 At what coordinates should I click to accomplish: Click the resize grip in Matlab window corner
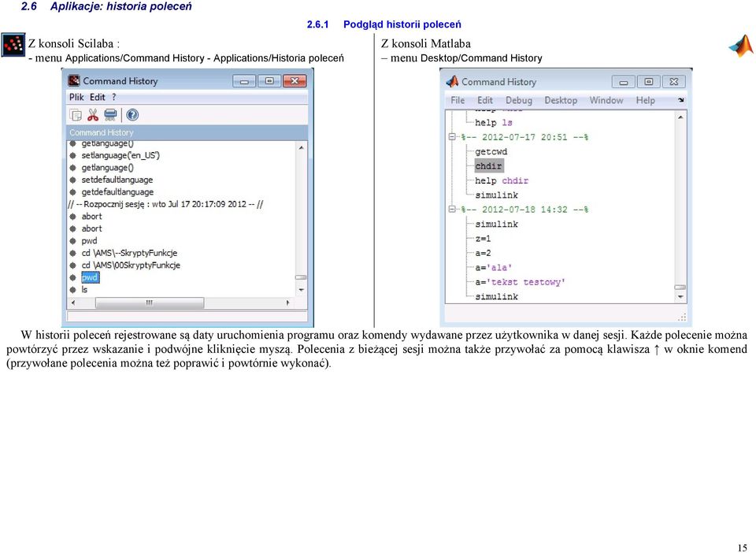click(x=682, y=317)
